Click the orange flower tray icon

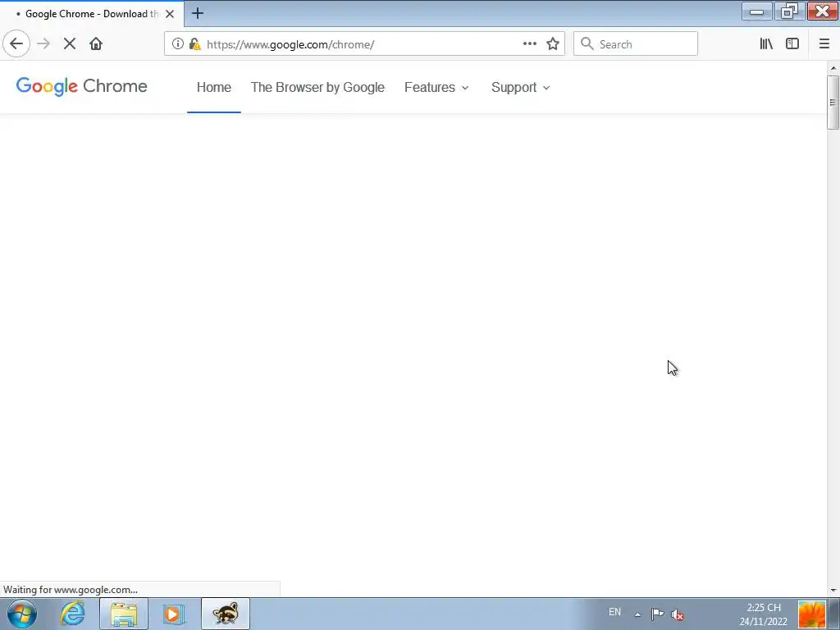point(811,614)
